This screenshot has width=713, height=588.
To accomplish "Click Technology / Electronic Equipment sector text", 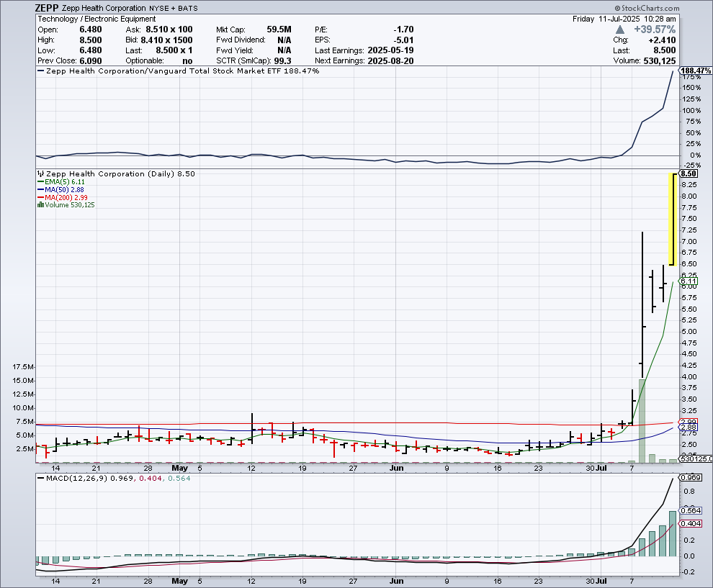I will click(x=97, y=19).
